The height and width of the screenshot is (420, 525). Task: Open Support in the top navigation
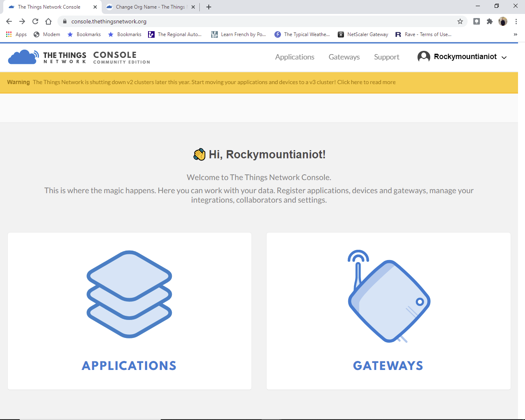tap(386, 57)
